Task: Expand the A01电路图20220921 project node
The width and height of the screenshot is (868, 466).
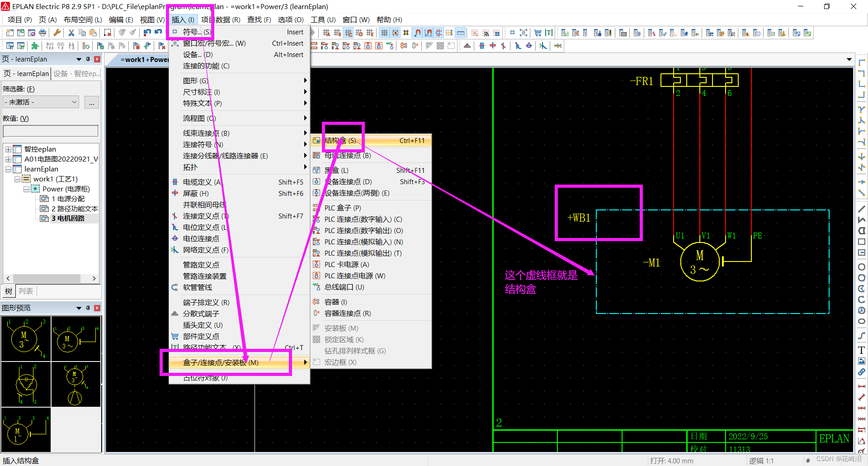Action: 8,159
